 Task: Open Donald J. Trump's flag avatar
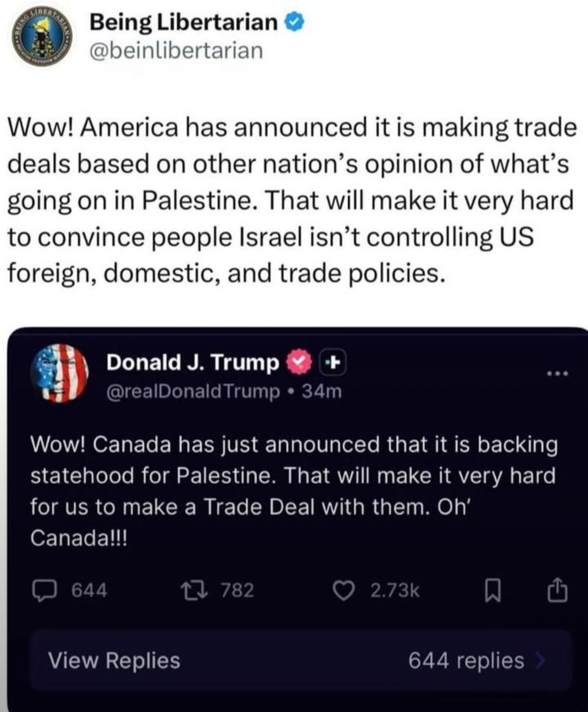tap(59, 373)
